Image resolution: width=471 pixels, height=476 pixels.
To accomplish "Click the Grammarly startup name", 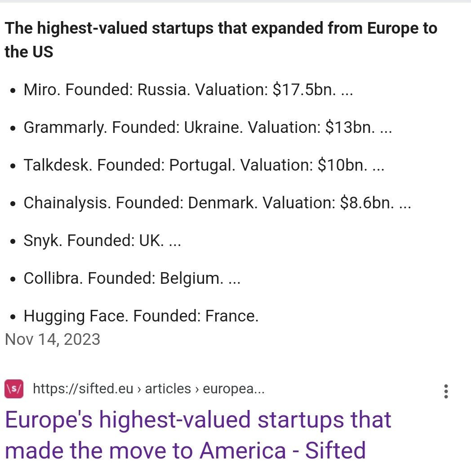I will click(x=65, y=128).
